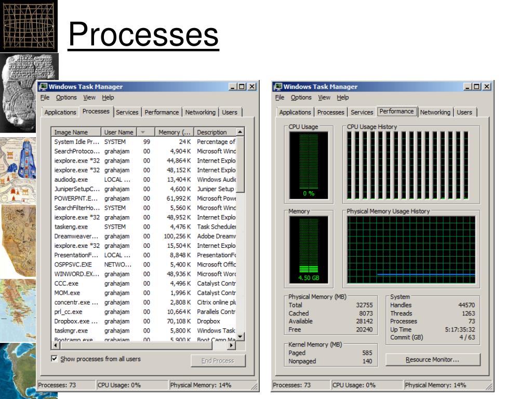Select SearchProtoco... process row
This screenshot has width=532, height=399.
[x=144, y=151]
